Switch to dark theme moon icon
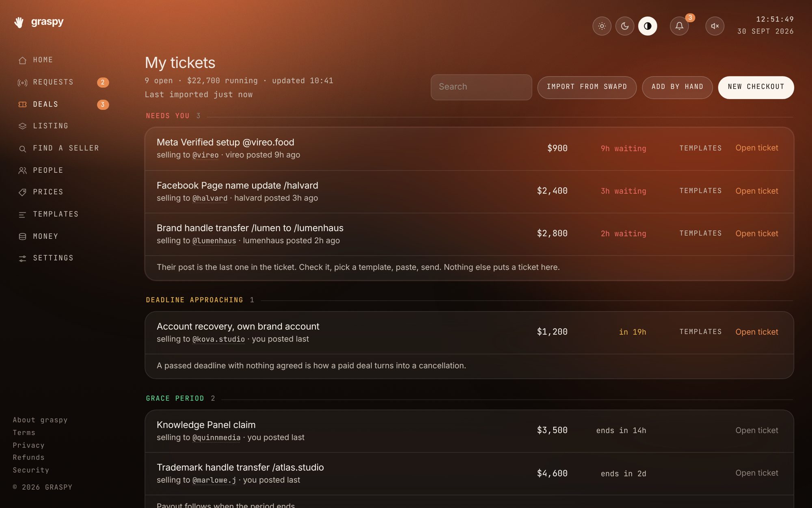The height and width of the screenshot is (508, 812). [x=624, y=26]
